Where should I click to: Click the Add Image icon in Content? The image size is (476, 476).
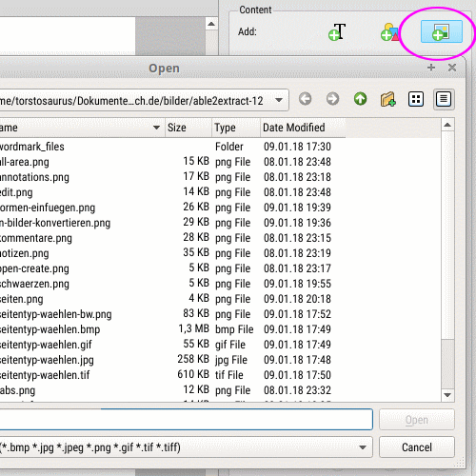441,31
